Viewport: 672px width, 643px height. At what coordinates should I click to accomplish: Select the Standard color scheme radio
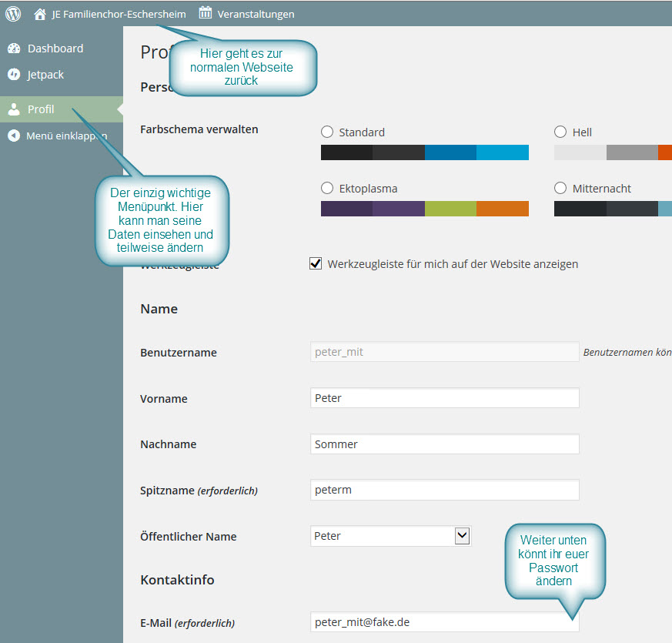(x=327, y=132)
